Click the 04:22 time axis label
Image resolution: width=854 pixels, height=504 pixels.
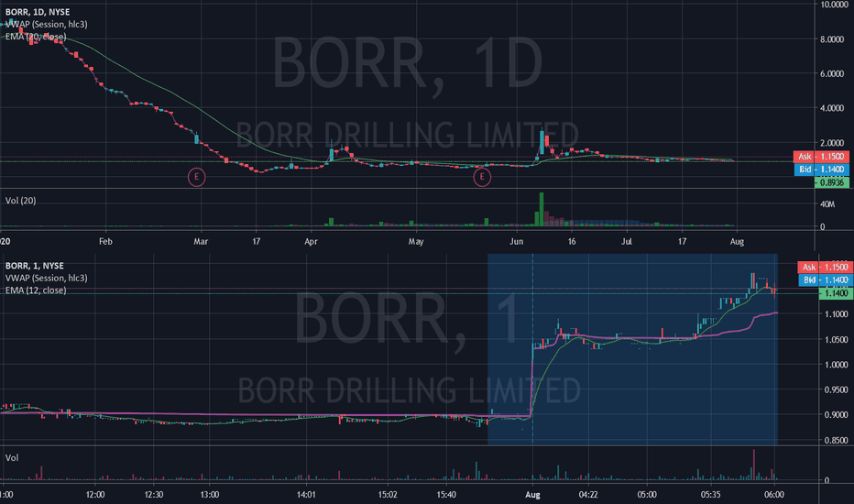tap(588, 495)
